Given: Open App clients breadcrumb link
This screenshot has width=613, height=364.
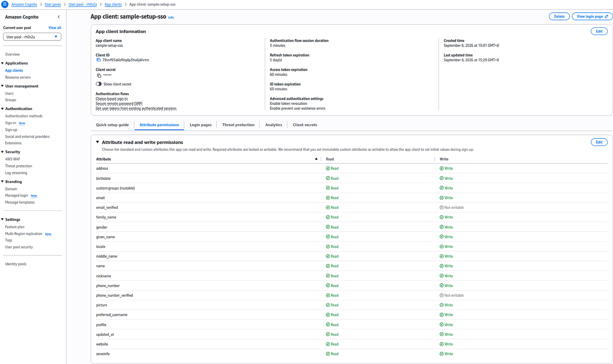Looking at the screenshot, I should coord(113,4).
